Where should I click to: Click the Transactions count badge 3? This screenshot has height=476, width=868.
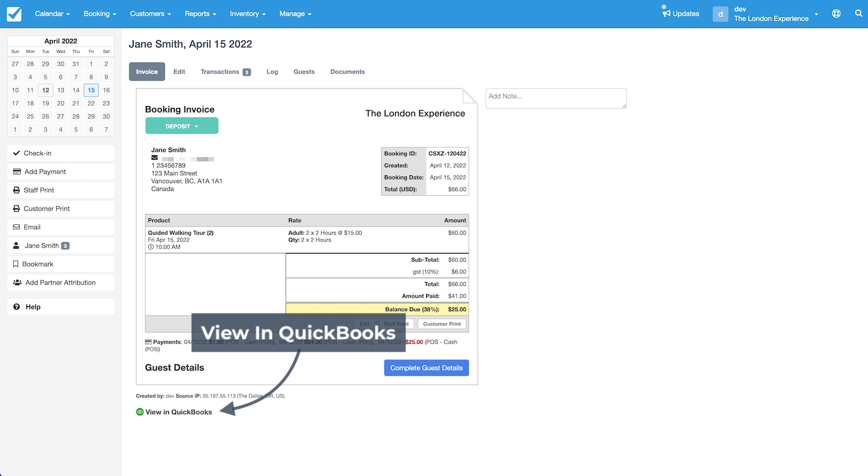coord(246,72)
